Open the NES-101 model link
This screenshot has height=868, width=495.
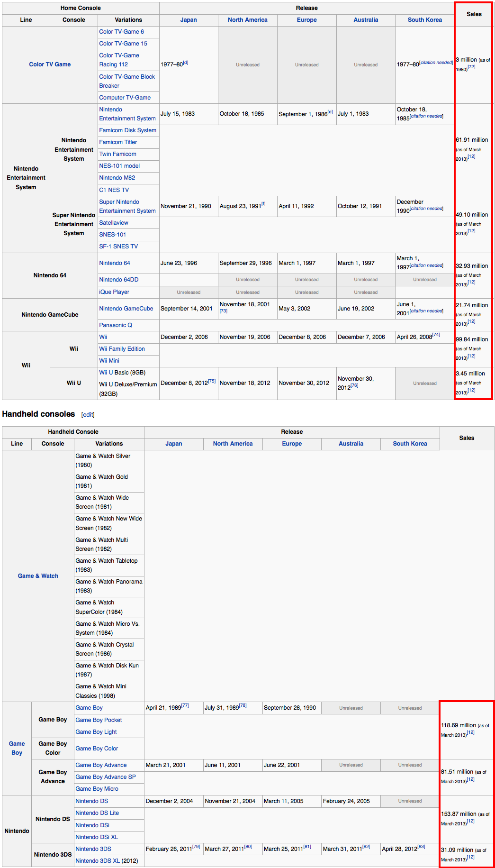[x=119, y=166]
